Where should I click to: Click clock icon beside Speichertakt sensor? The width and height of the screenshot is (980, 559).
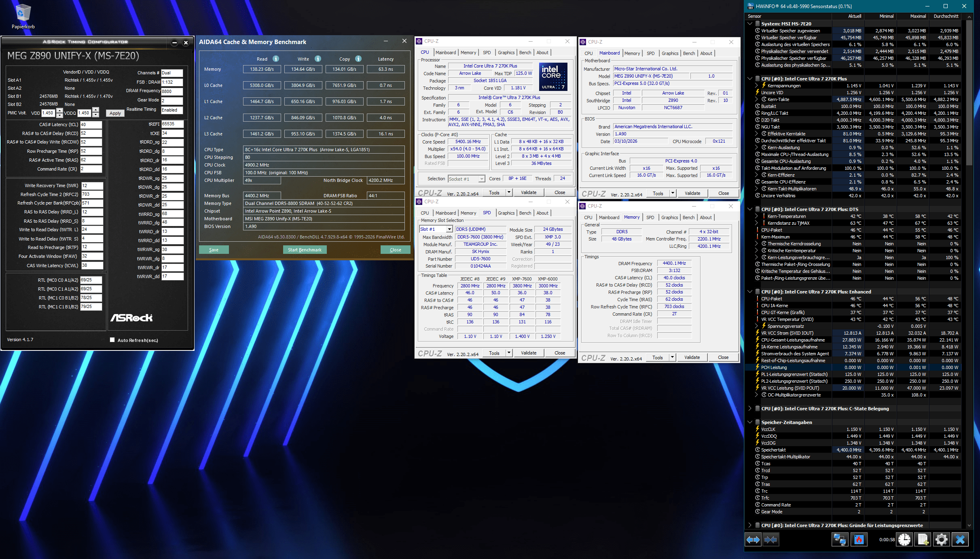pos(757,450)
